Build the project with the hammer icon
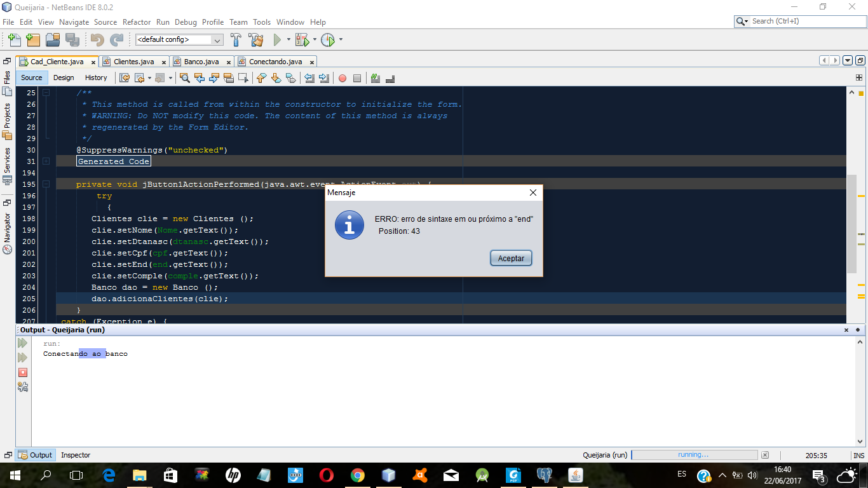Image resolution: width=868 pixels, height=488 pixels. click(236, 39)
